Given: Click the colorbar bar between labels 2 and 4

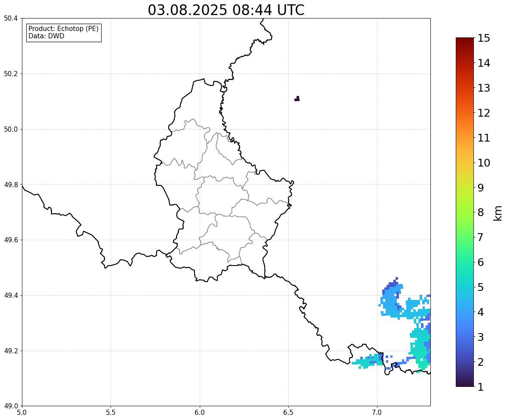Looking at the screenshot, I should [465, 337].
